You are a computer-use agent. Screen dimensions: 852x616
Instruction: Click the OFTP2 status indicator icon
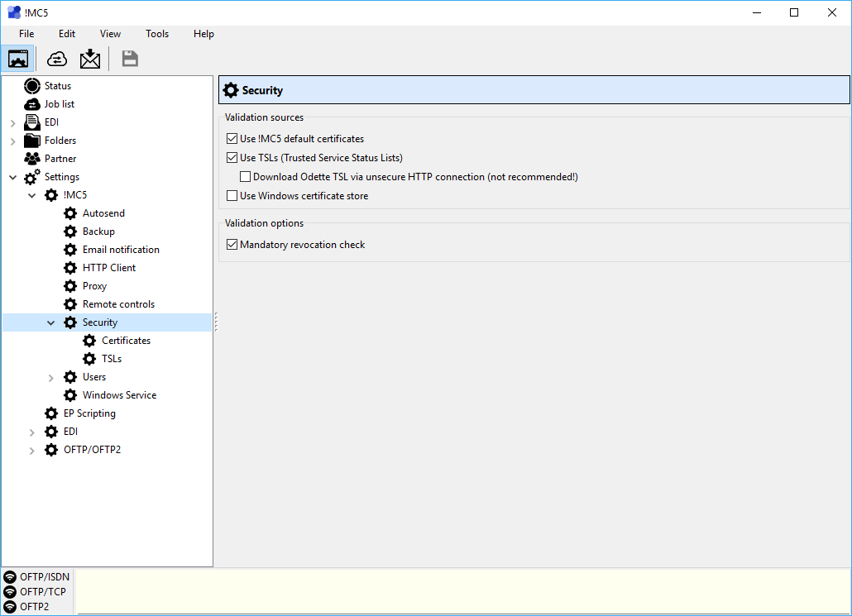tap(10, 607)
